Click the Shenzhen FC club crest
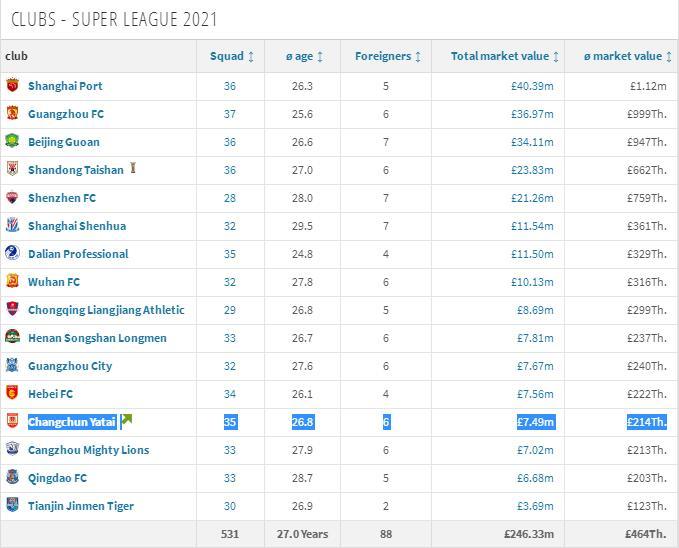Viewport: 679px width, 548px height. pyautogui.click(x=12, y=197)
